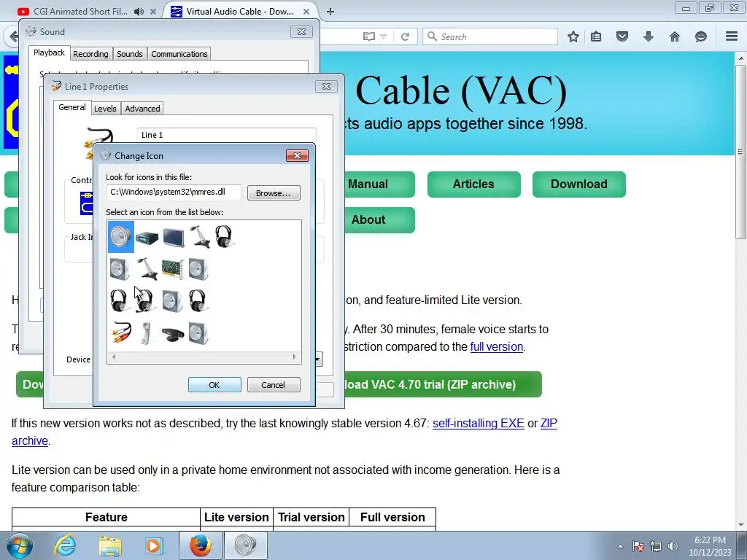
Task: Choose the black sensor bar webcam icon
Action: click(172, 334)
